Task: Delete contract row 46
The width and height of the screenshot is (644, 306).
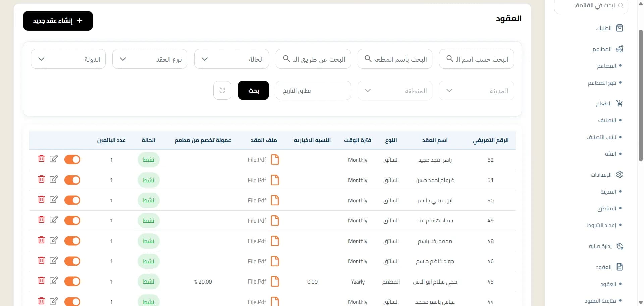Action: [x=41, y=260]
